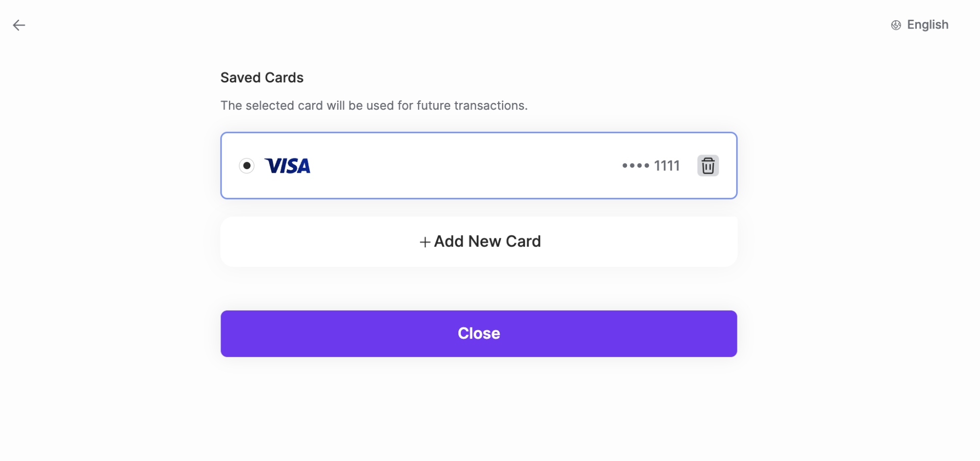
Task: Click the Visa logo on the saved card
Action: tap(288, 166)
